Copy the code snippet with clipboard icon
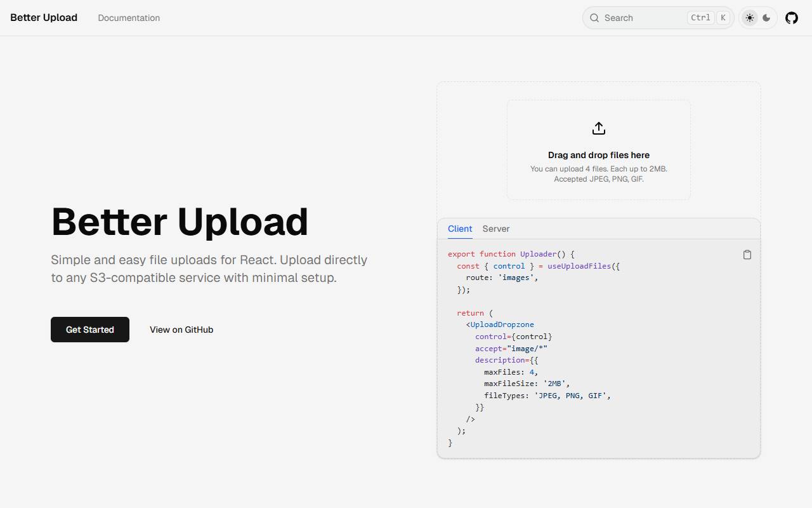 tap(747, 255)
